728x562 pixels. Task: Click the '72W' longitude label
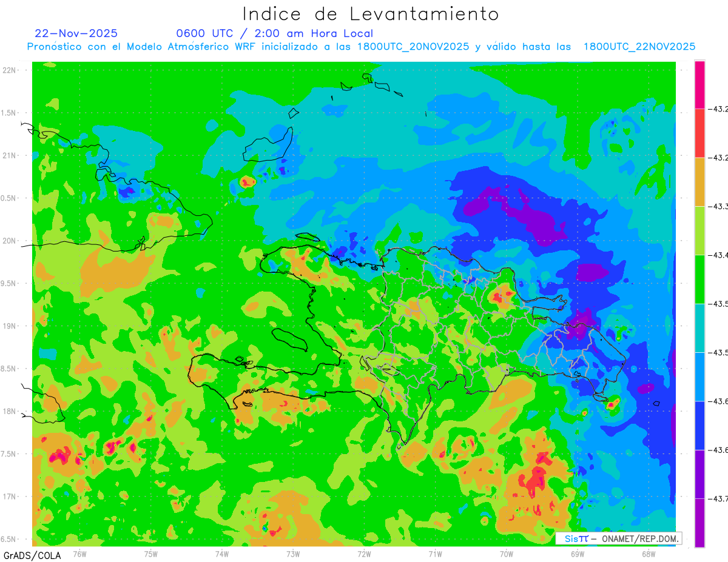364,554
